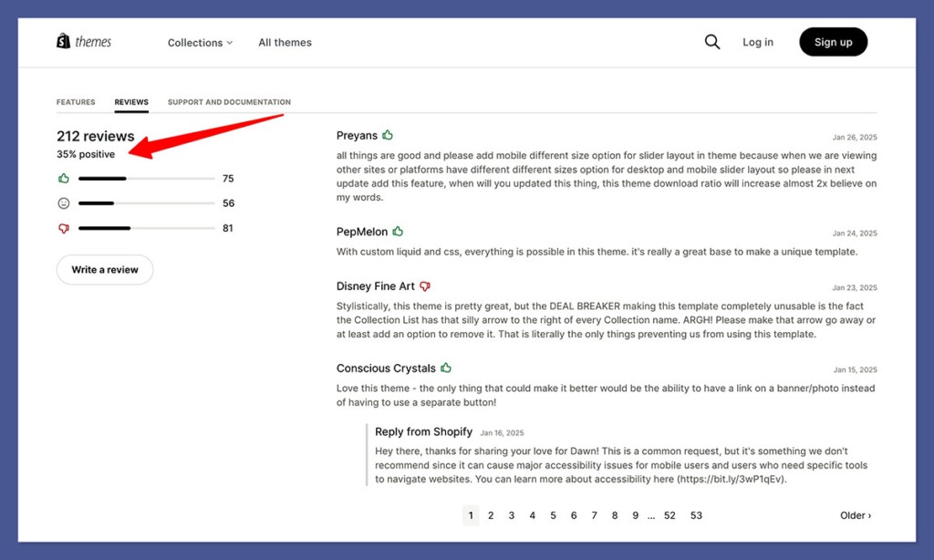This screenshot has width=934, height=560.
Task: Click the thumbs-up icon beside PepMelon
Action: 397,231
